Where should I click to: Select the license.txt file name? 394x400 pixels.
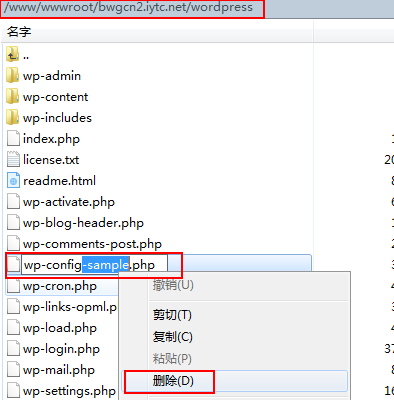[51, 160]
